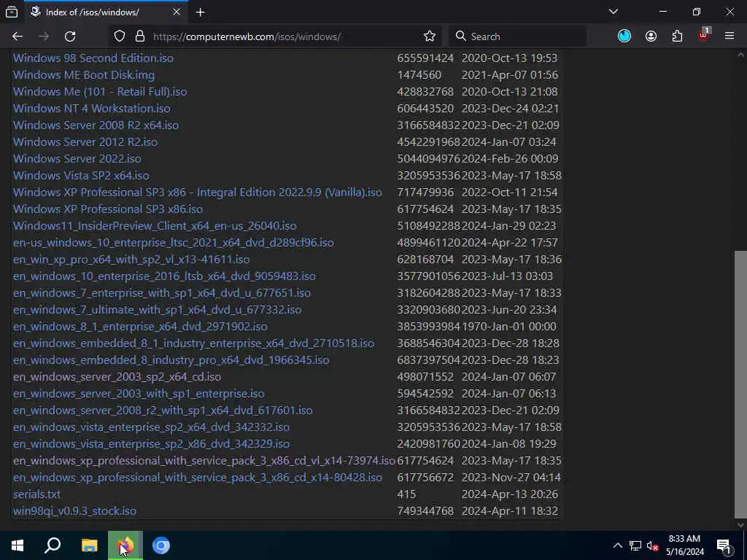This screenshot has height=560, width=747.
Task: Show site security padlock info
Action: (x=139, y=36)
